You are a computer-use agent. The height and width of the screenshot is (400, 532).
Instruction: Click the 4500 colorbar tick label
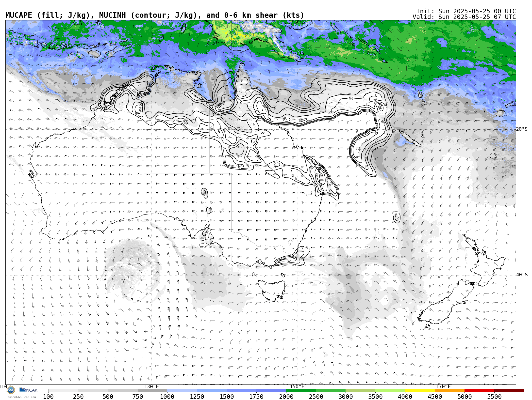point(435,397)
